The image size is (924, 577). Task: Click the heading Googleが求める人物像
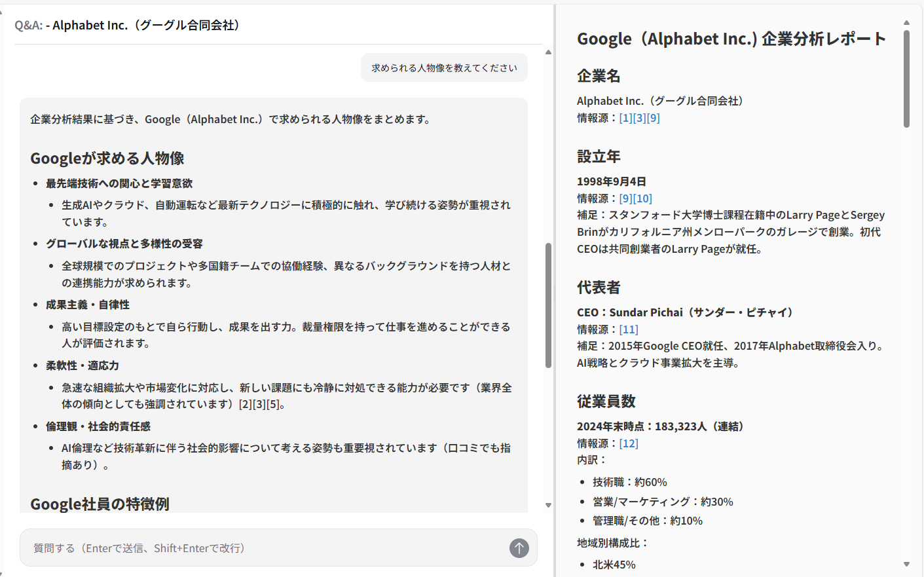pyautogui.click(x=107, y=158)
